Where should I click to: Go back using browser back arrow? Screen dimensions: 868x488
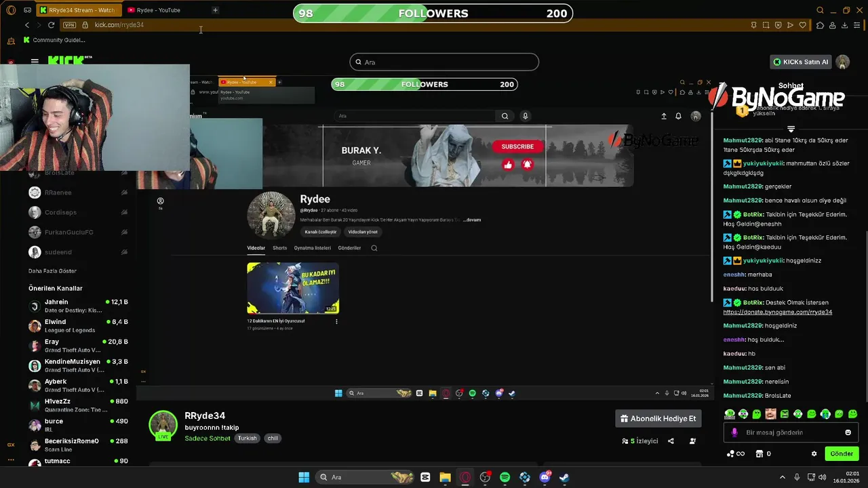27,25
